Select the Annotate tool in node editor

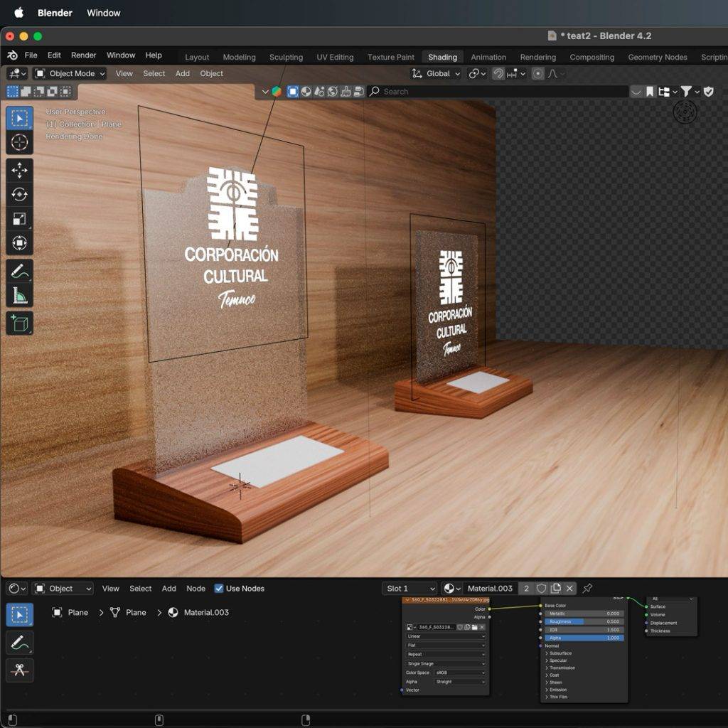[19, 643]
